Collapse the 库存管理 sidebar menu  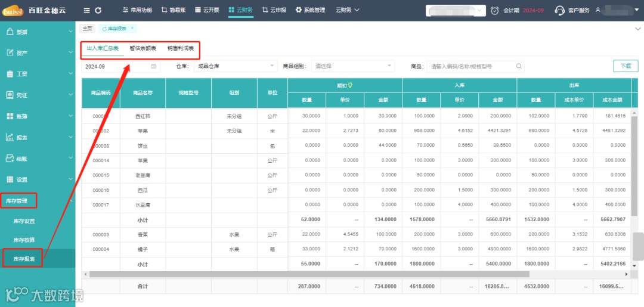click(x=70, y=201)
